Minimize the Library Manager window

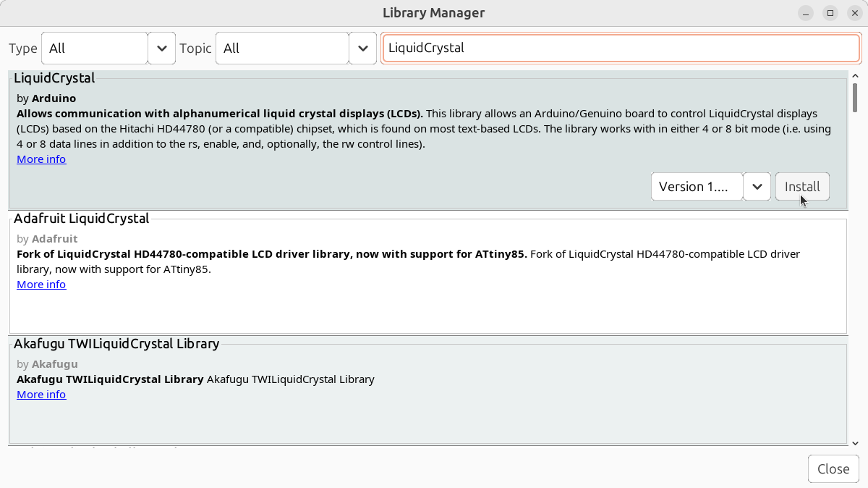point(806,13)
